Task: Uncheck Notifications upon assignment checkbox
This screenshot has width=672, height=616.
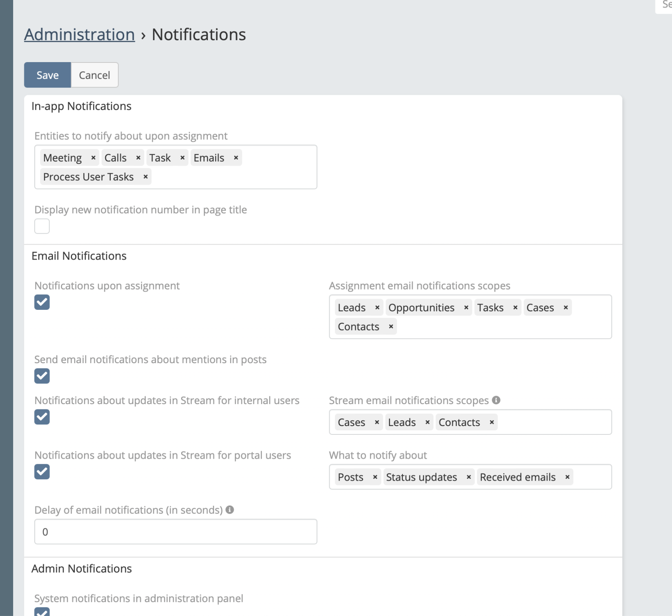Action: pos(42,302)
